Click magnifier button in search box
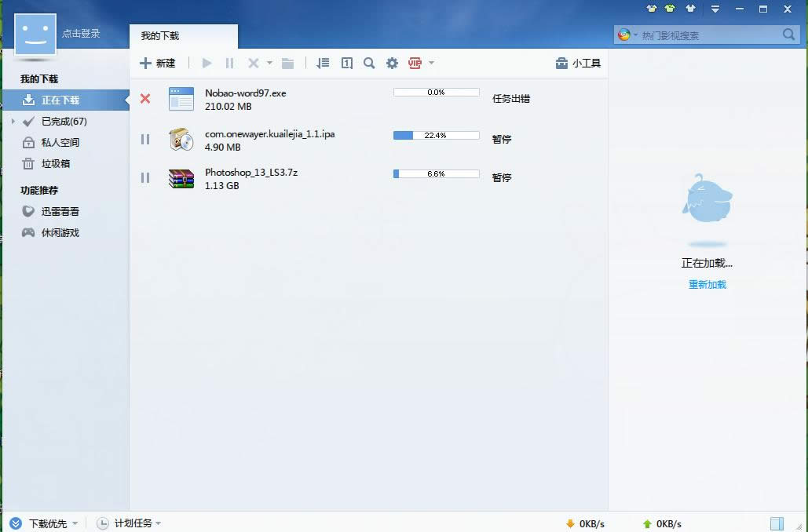The height and width of the screenshot is (532, 808). 788,35
